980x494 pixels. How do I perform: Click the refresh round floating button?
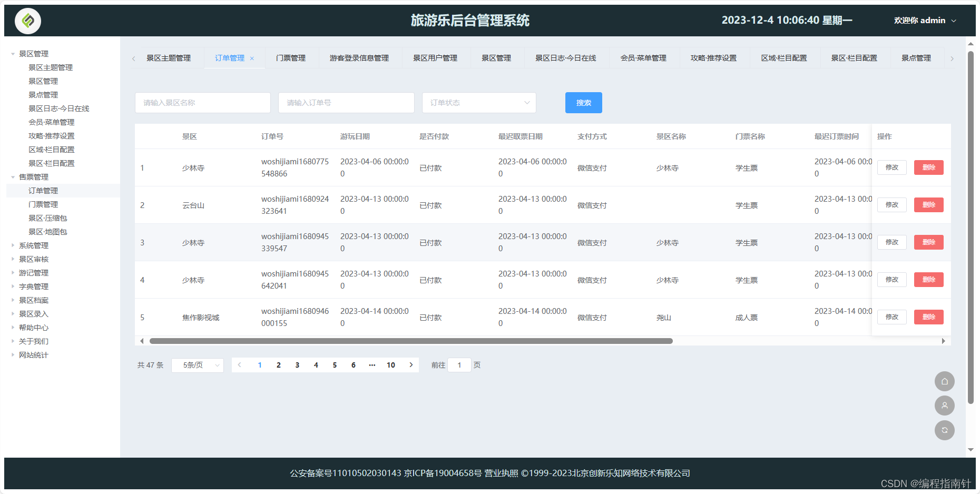click(x=945, y=430)
